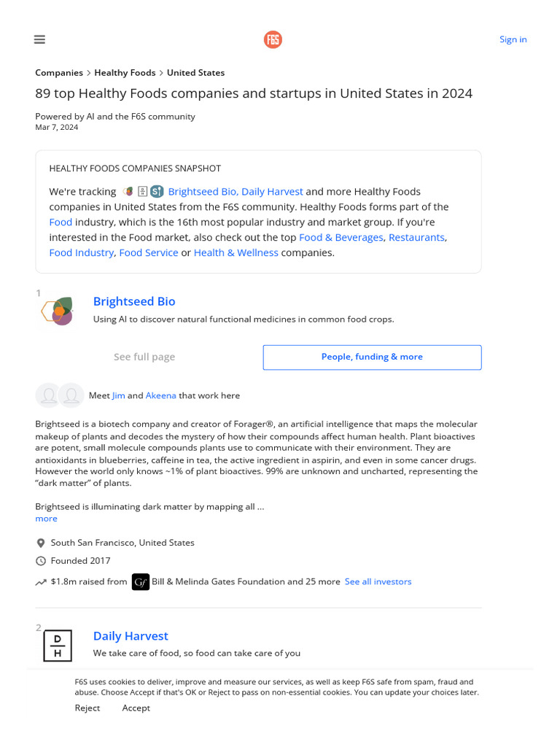
Task: Click the location pin icon
Action: pos(41,543)
